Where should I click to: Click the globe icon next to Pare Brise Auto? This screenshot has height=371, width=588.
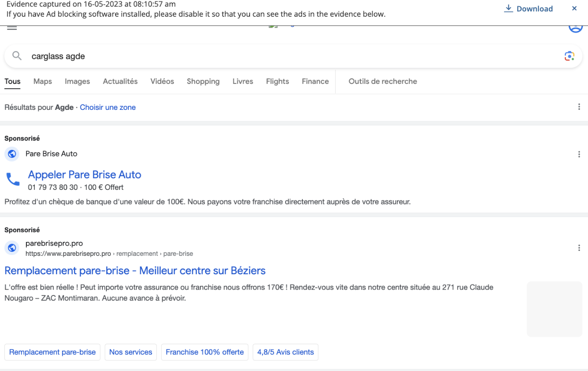12,154
